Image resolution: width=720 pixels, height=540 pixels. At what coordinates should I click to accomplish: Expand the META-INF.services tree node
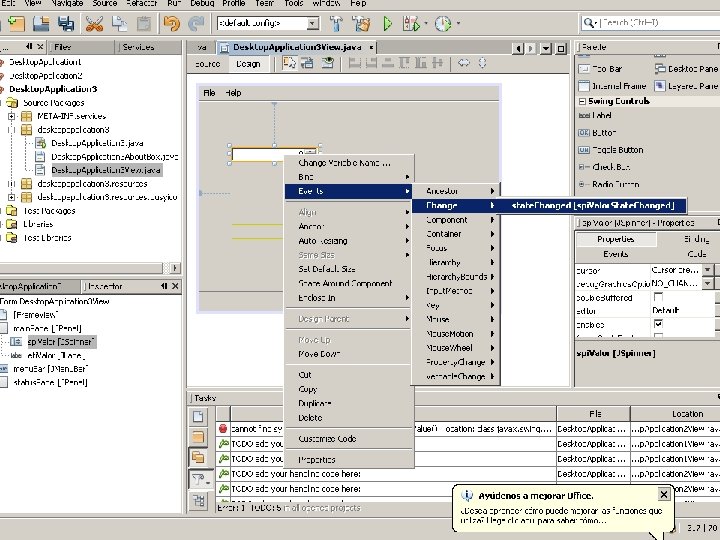tap(11, 116)
